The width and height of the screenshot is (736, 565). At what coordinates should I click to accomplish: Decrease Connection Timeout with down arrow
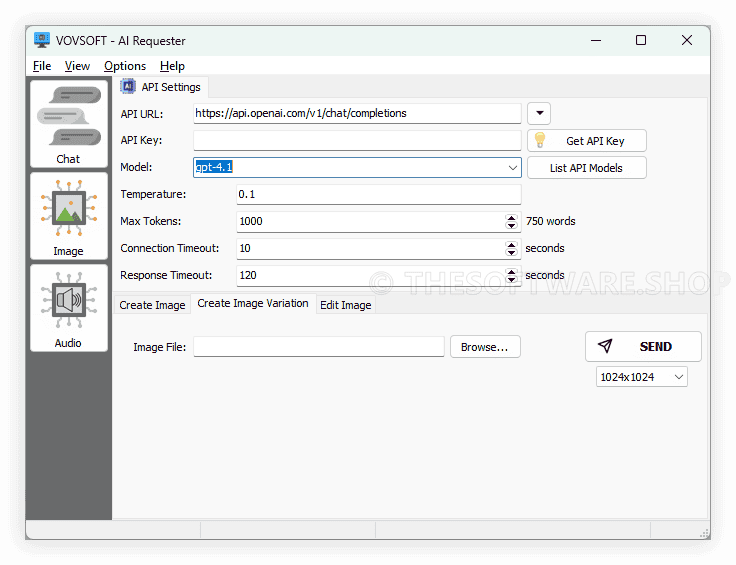tap(511, 252)
